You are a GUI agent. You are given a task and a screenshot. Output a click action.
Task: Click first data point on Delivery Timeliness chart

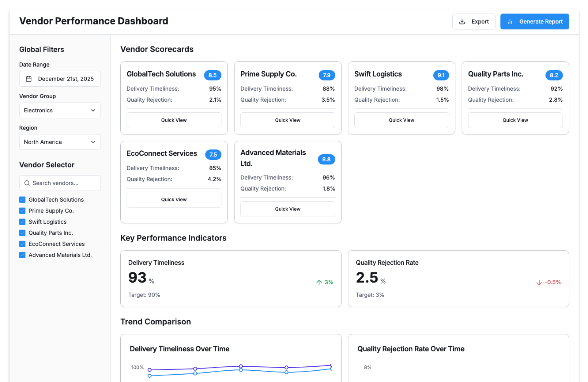click(x=149, y=370)
